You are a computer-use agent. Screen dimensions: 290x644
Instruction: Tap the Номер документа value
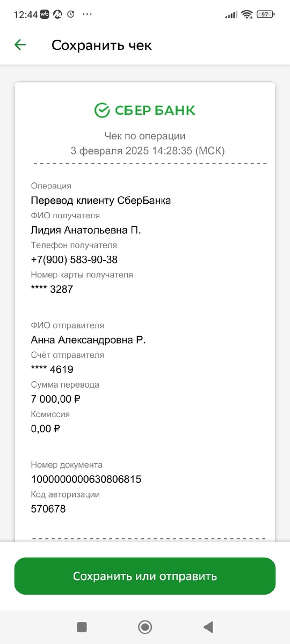click(x=86, y=479)
